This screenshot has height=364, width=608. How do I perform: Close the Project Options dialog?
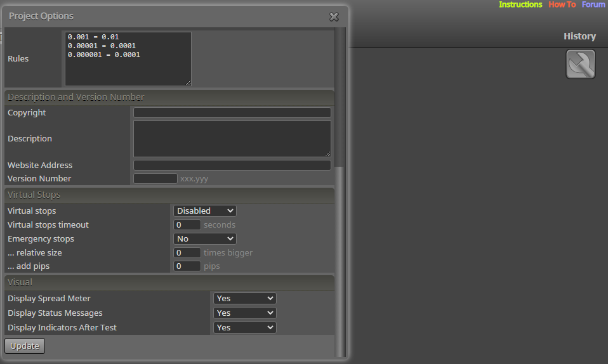tap(334, 16)
